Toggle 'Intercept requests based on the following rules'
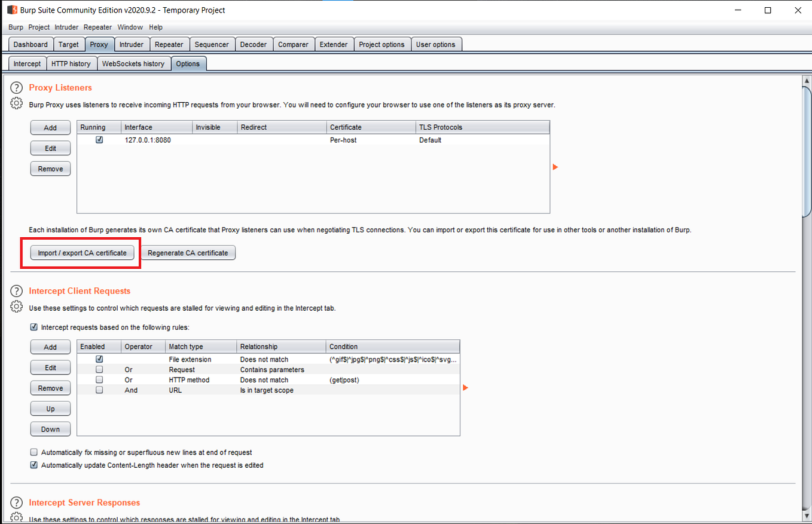This screenshot has height=524, width=812. pos(34,327)
